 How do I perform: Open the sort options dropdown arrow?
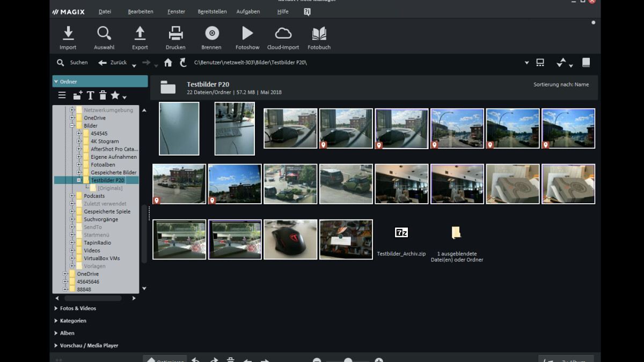click(x=571, y=65)
